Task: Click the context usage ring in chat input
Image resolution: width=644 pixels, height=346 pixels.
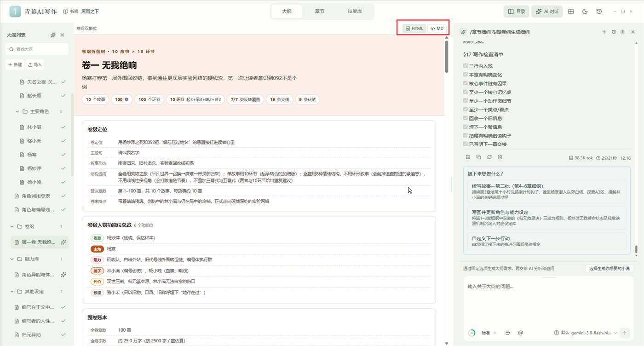Action: tap(471, 333)
